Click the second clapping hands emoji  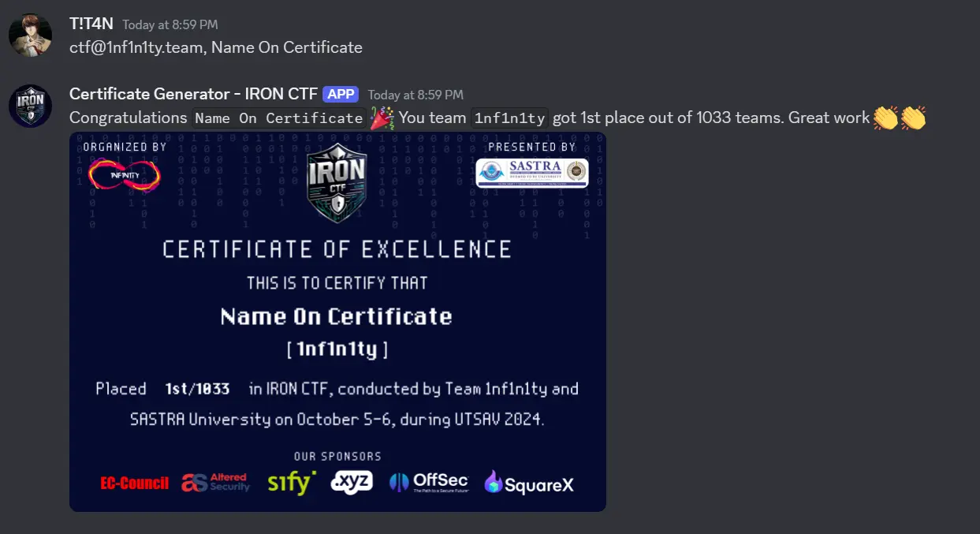(913, 118)
